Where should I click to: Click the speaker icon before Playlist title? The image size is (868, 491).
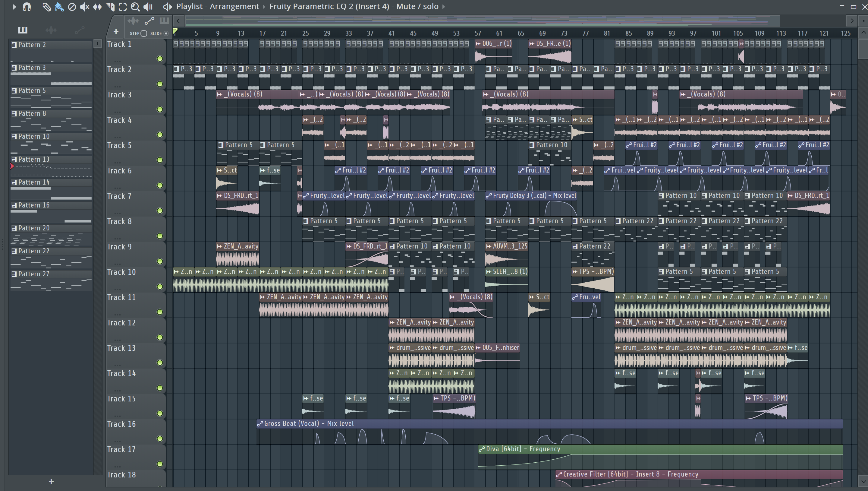(168, 6)
